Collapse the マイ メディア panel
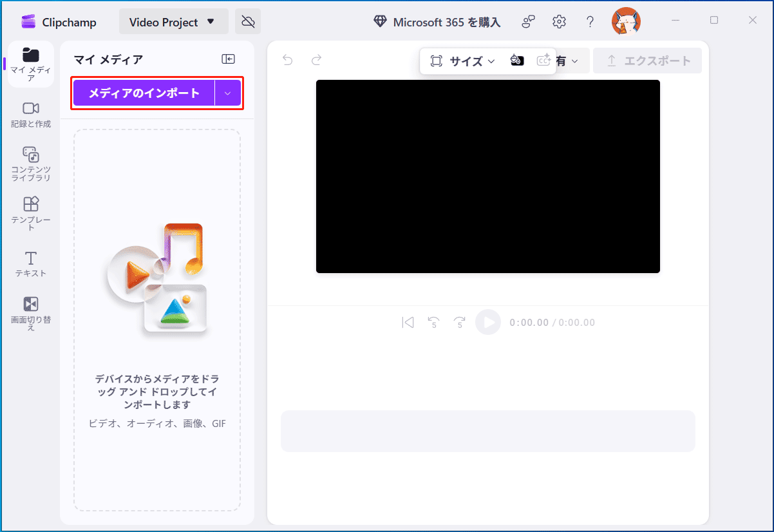774x532 pixels. pyautogui.click(x=228, y=59)
